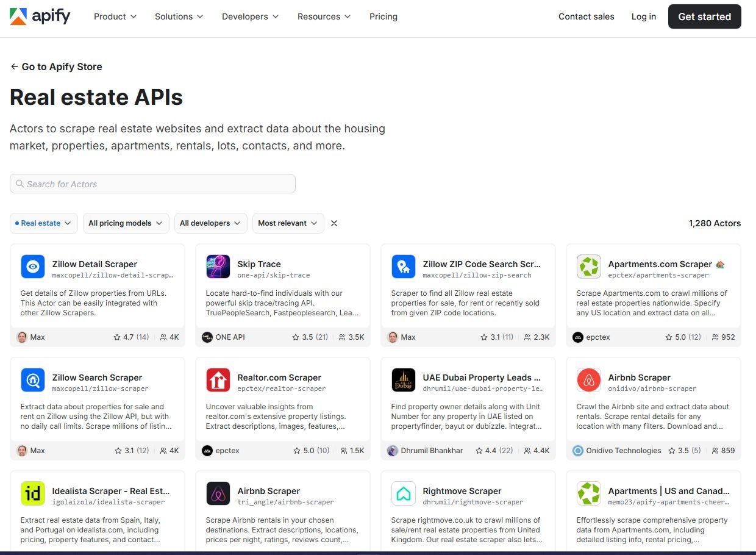Select the Apartments.com Scraper green icon

pos(589,267)
